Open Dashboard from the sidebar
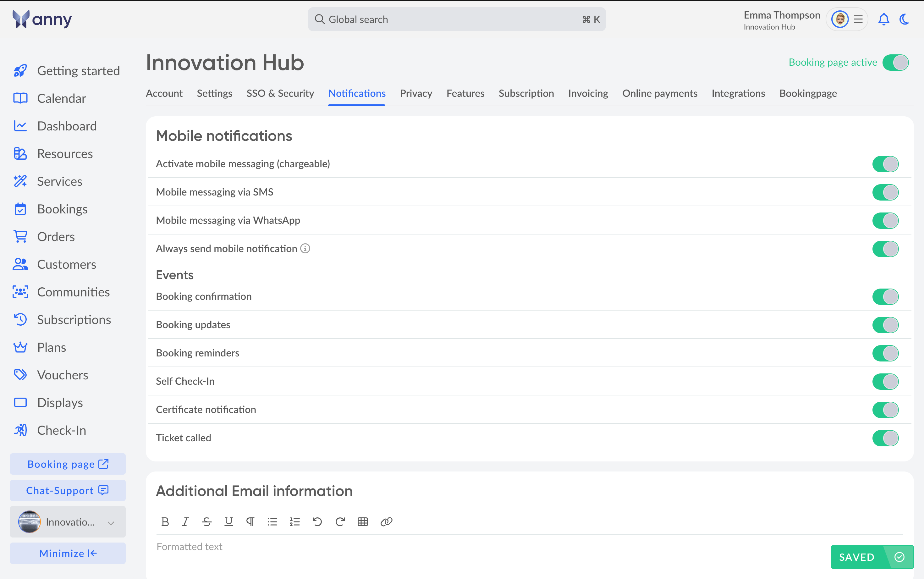 coord(55,126)
